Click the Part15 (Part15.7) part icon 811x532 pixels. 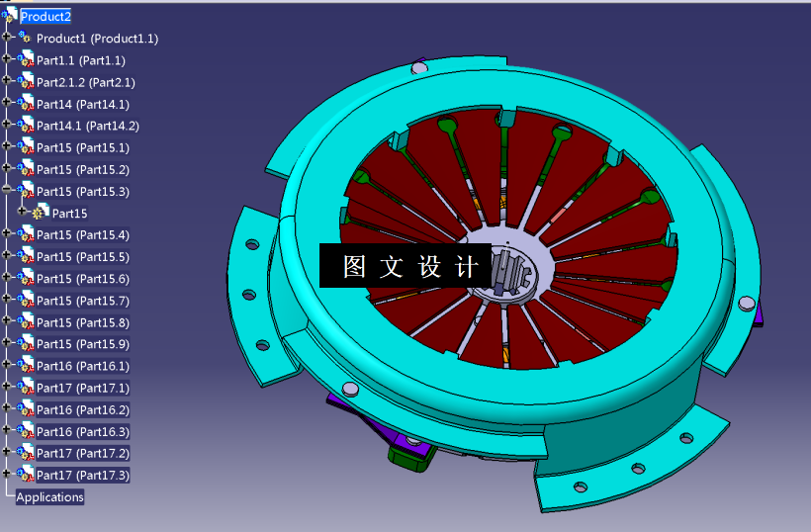(26, 300)
